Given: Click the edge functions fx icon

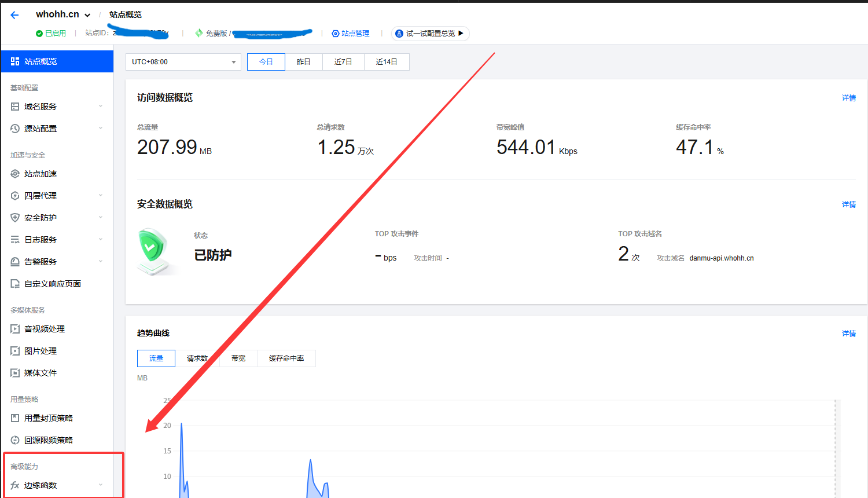Looking at the screenshot, I should click(15, 485).
